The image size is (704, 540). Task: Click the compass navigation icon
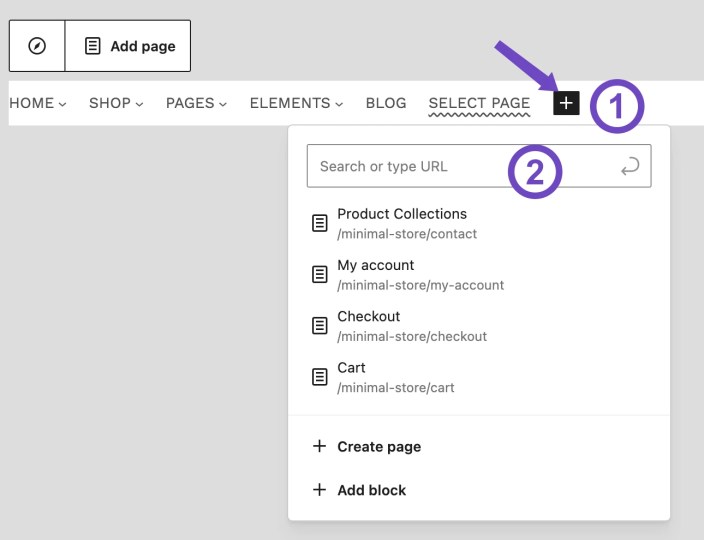click(x=37, y=46)
